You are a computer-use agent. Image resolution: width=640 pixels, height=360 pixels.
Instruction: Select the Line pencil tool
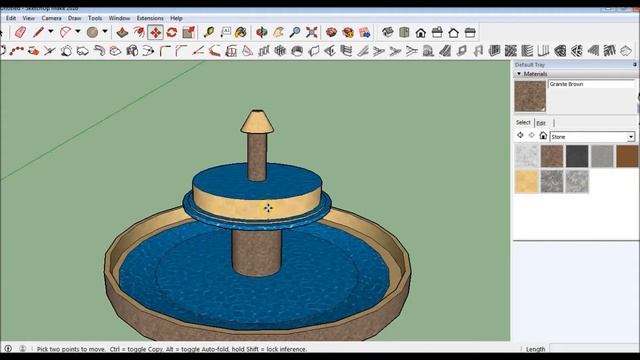pyautogui.click(x=38, y=32)
